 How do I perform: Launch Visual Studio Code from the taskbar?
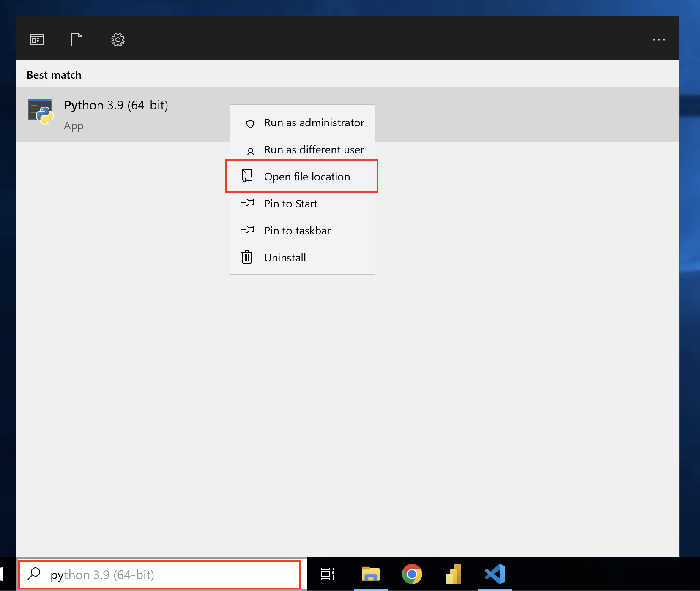495,575
